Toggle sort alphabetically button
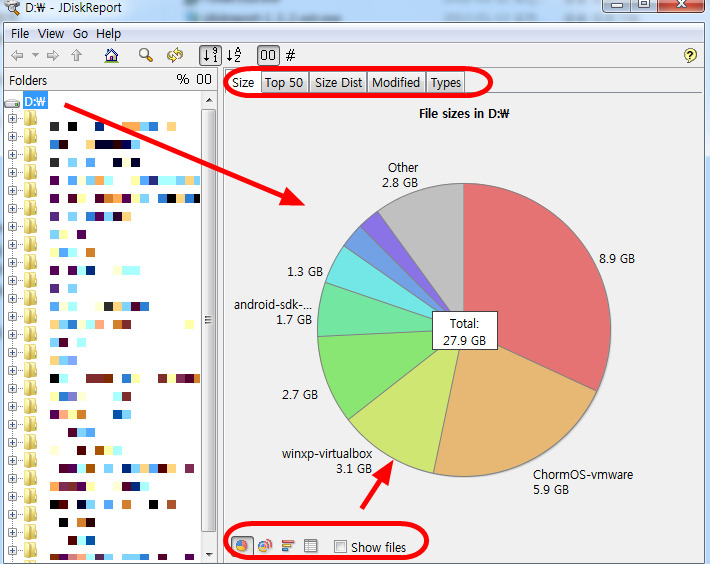Screen dimensions: 710x564 click(234, 56)
